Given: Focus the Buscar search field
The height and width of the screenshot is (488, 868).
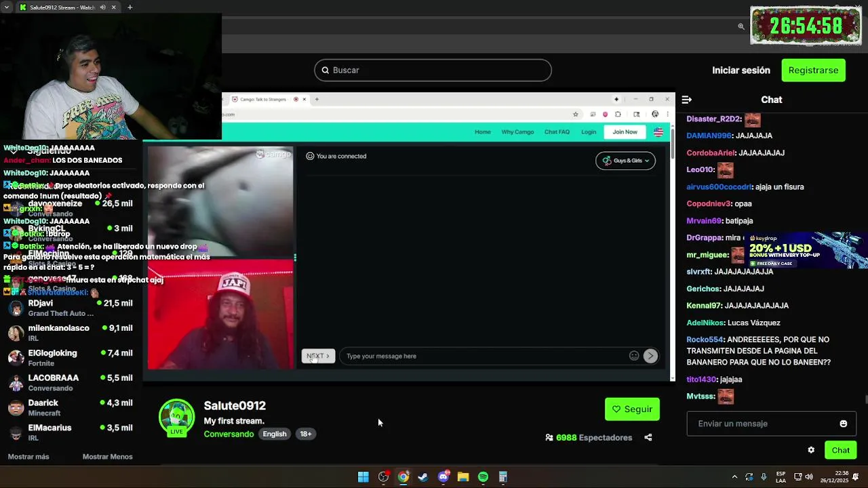Looking at the screenshot, I should click(x=433, y=70).
